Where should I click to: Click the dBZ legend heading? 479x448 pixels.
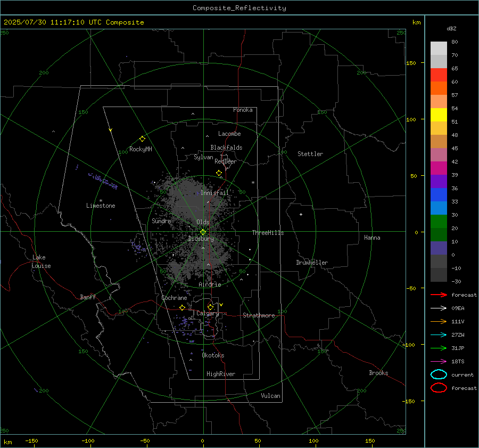click(x=451, y=29)
